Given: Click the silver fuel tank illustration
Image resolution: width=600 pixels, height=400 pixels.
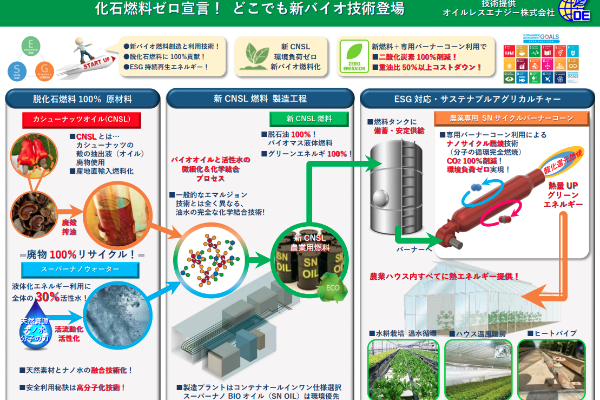Looking at the screenshot, I should pyautogui.click(x=396, y=185).
